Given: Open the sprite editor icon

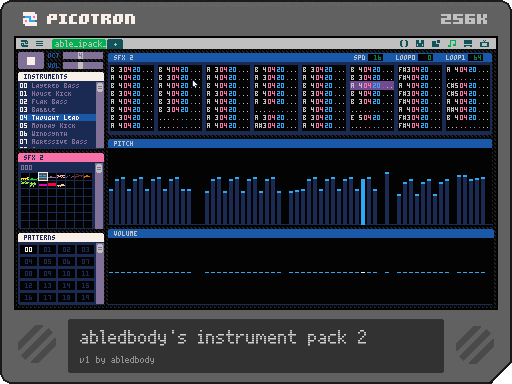Looking at the screenshot, I should 420,44.
